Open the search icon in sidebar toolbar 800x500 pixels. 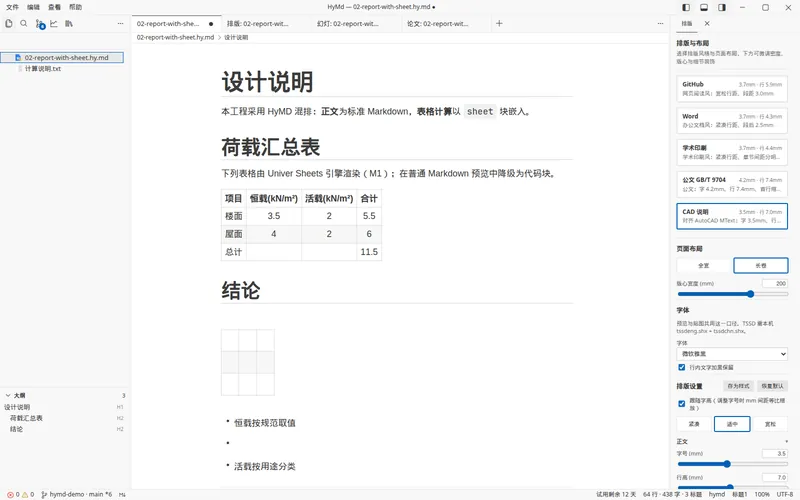click(x=24, y=23)
